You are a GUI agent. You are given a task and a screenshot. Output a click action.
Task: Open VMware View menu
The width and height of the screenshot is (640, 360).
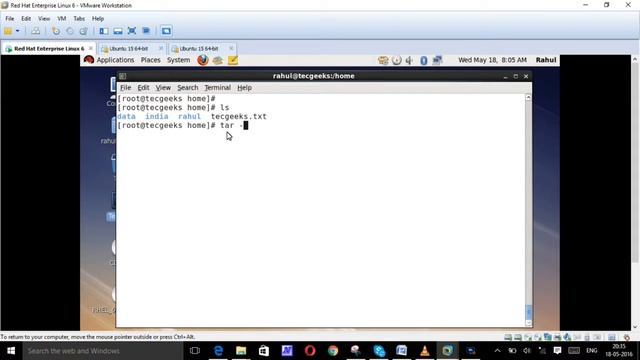pyautogui.click(x=44, y=19)
